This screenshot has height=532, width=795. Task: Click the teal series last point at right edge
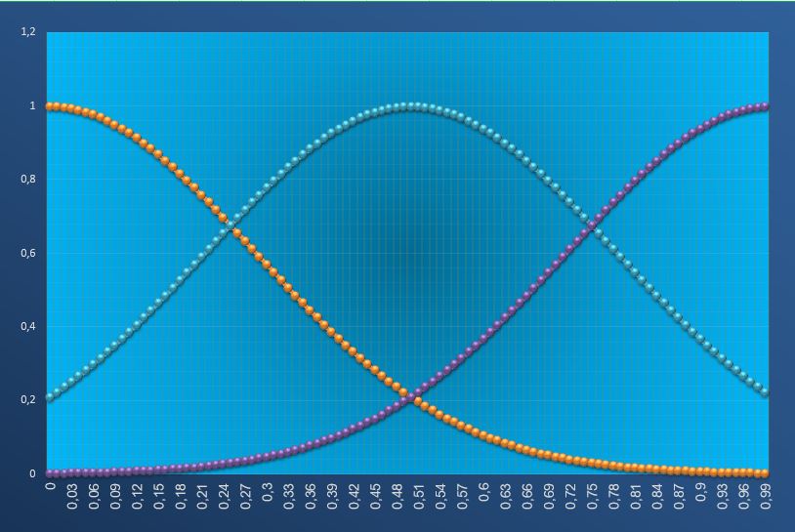click(x=765, y=391)
